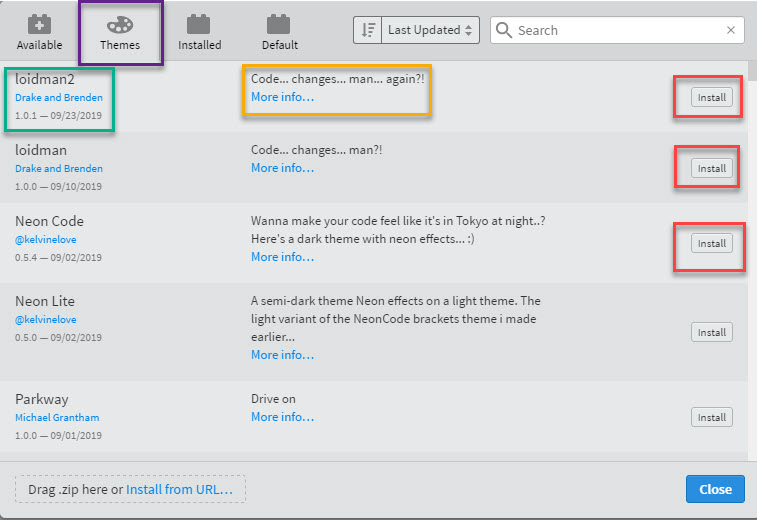Open the Installed extensions tab

199,33
